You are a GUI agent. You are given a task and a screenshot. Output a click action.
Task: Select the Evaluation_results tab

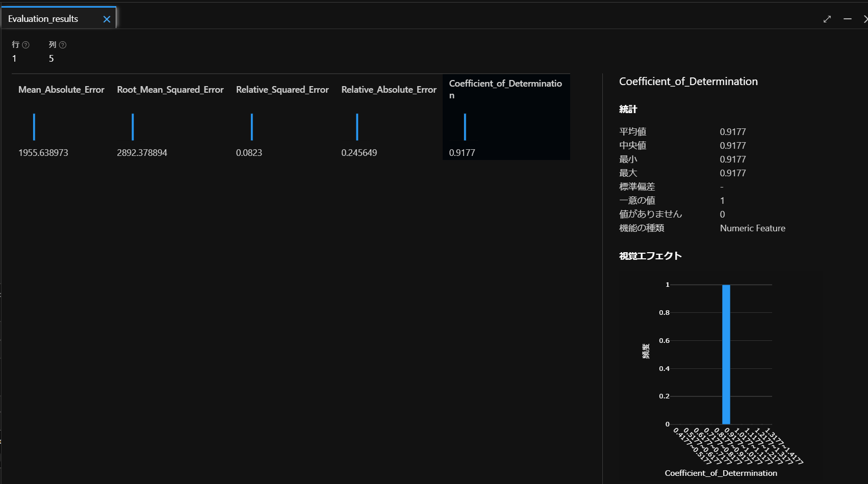pyautogui.click(x=43, y=19)
